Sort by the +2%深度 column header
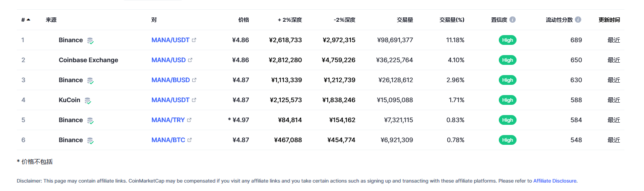This screenshot has width=644, height=191. coord(290,20)
